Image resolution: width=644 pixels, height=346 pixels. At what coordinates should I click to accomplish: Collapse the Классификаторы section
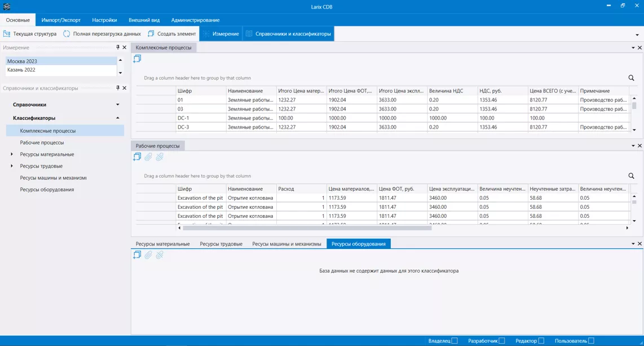point(118,118)
